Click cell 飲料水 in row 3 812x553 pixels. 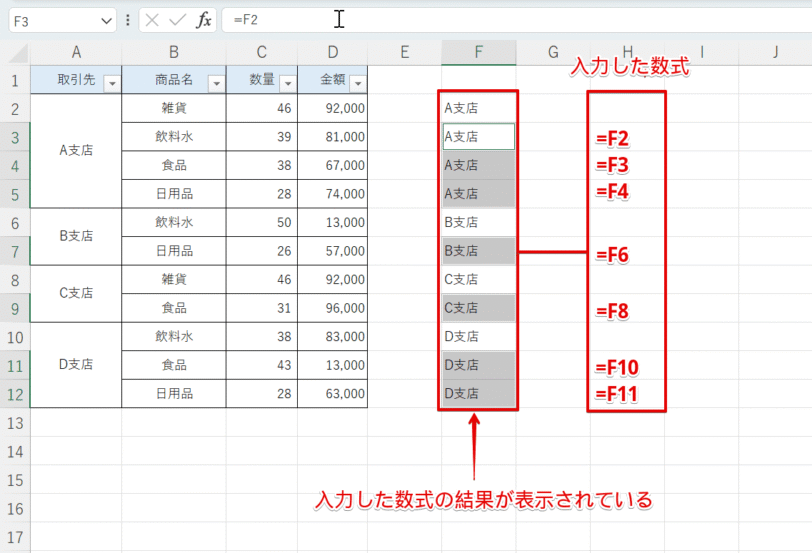(x=174, y=137)
